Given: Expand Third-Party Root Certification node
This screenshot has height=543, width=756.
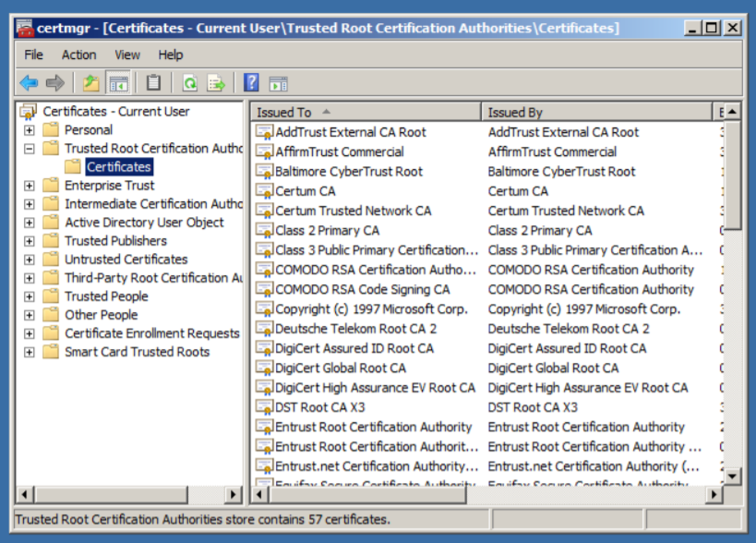Looking at the screenshot, I should (30, 278).
